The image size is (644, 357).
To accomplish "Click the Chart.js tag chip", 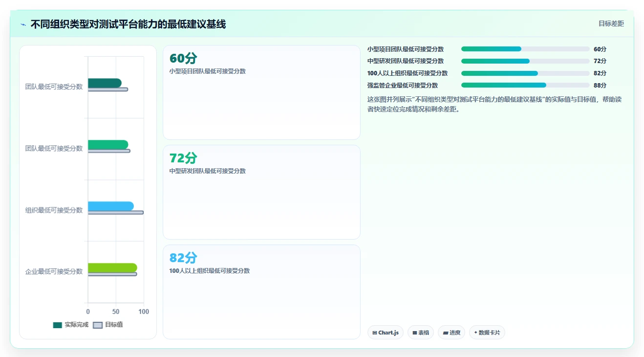I will (x=385, y=333).
